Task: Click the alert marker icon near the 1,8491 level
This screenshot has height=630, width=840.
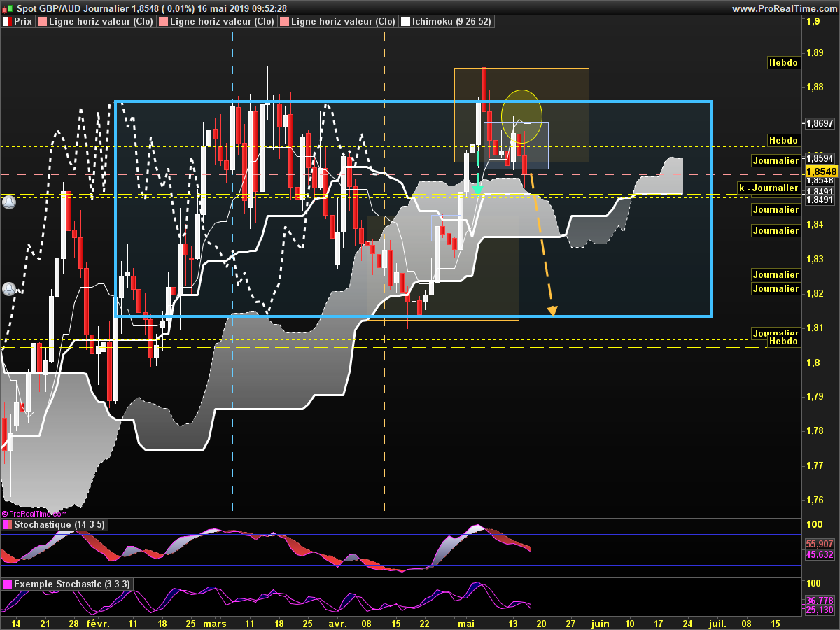Action: [9, 202]
